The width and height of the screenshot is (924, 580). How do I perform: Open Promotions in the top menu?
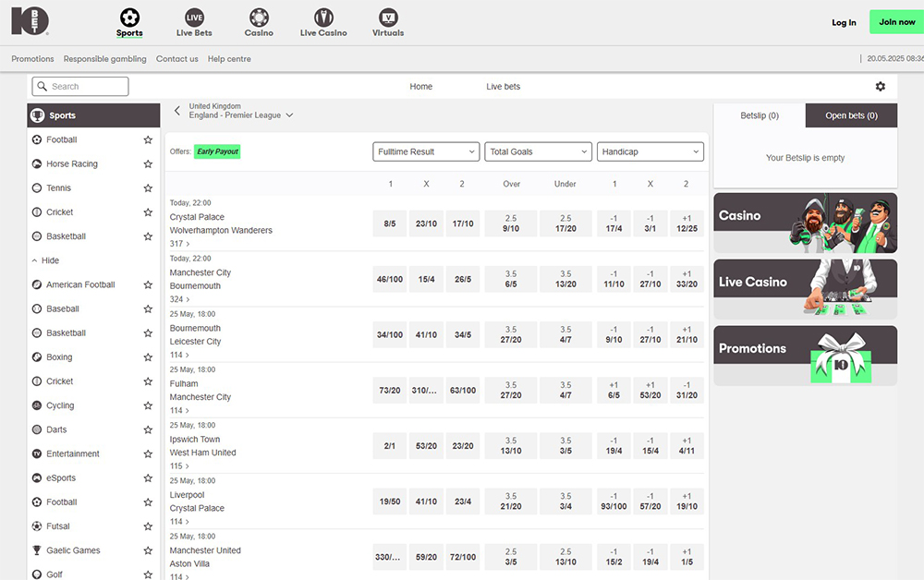click(x=32, y=59)
